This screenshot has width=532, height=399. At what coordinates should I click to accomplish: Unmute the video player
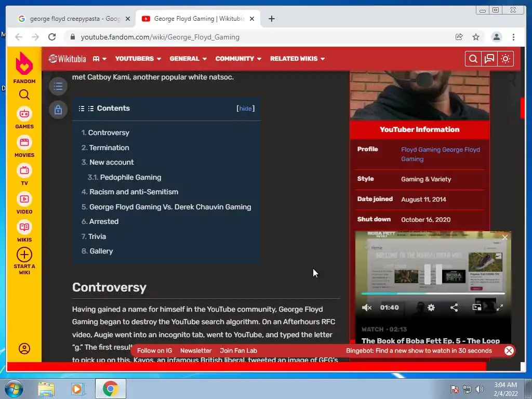(366, 308)
